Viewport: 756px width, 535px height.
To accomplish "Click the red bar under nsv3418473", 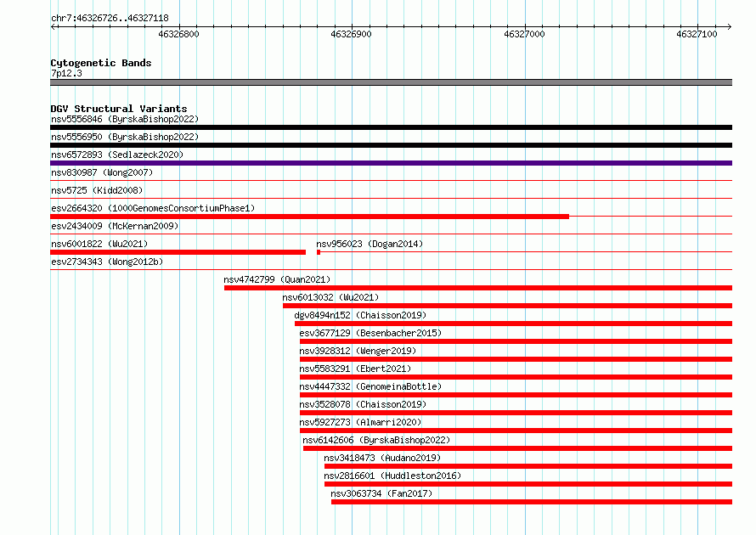I will (528, 466).
